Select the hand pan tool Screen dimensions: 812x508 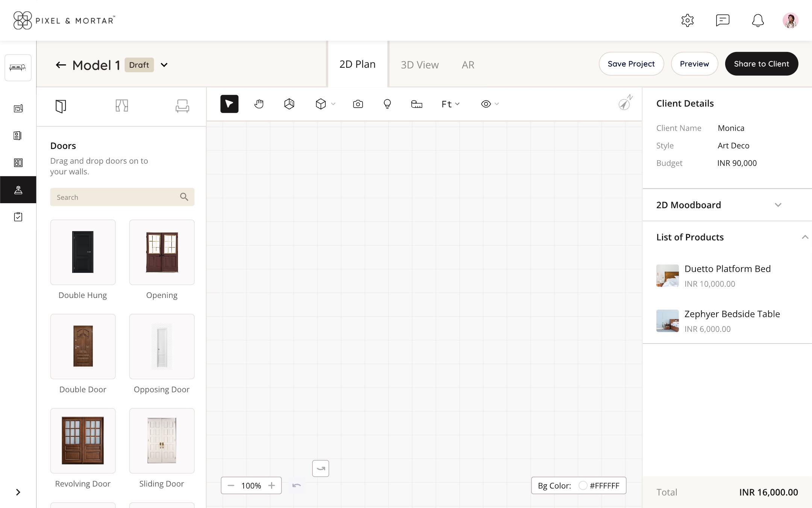(x=259, y=104)
